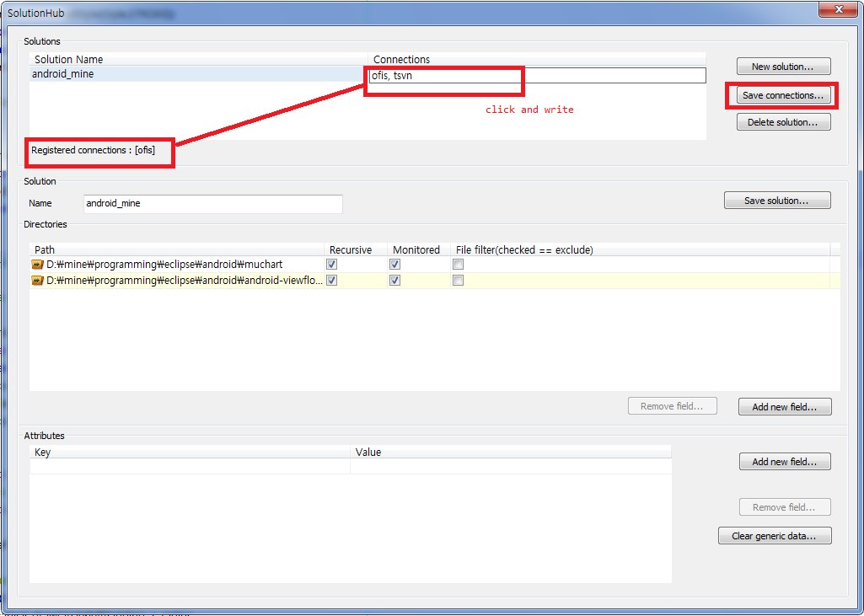Toggle Monitored checkbox for the android-viewflo row
The image size is (864, 616).
(395, 281)
